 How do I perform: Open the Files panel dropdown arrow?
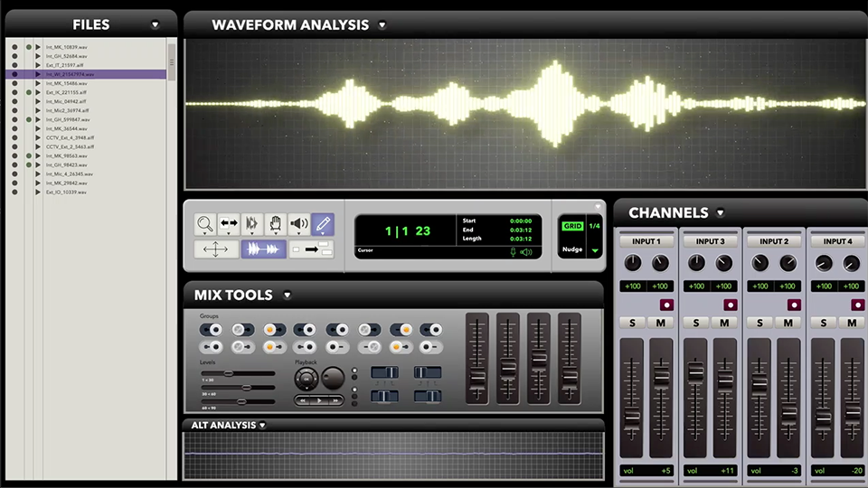click(x=155, y=25)
